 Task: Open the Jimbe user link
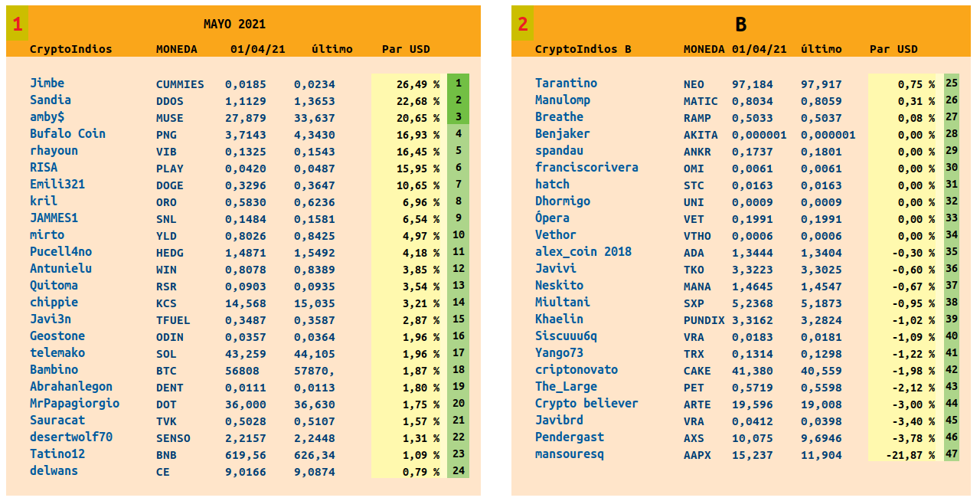(x=47, y=83)
